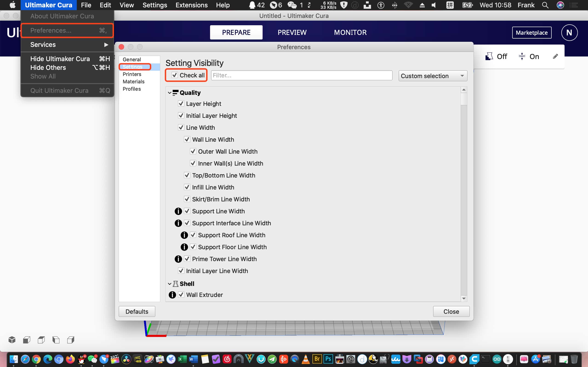Toggle Skirt/Brim Line Width checkbox
The height and width of the screenshot is (367, 588).
(187, 199)
